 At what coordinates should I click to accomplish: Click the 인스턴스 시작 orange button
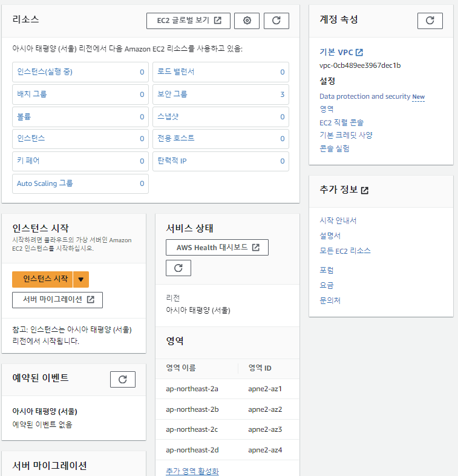tap(42, 279)
